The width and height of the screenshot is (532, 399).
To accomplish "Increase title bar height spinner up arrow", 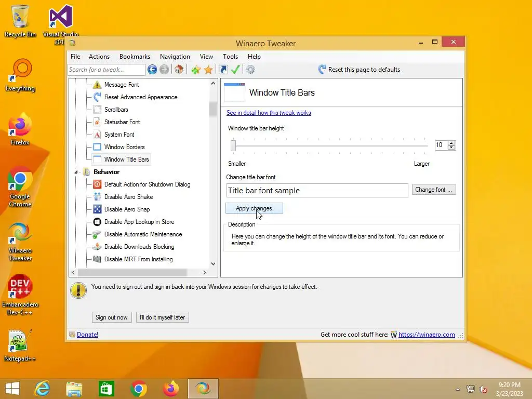I will [451, 143].
